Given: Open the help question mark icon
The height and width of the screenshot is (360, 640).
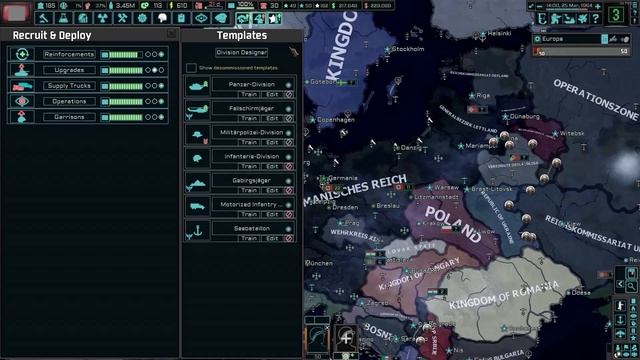Looking at the screenshot, I should [x=596, y=18].
